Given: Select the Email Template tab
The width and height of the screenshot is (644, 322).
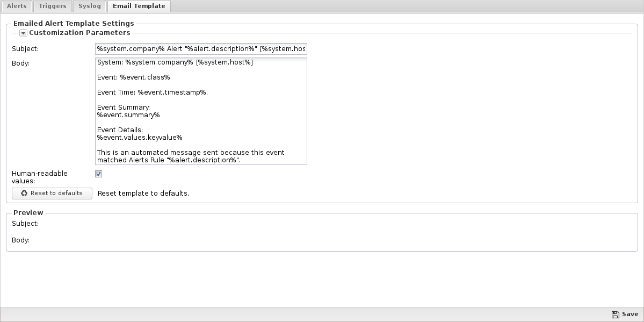Looking at the screenshot, I should point(139,6).
